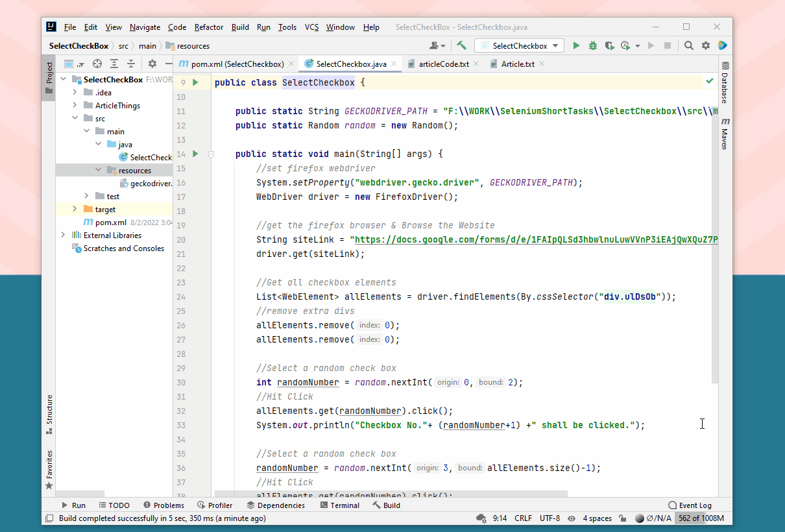Screen dimensions: 785x532
Task: Click the editor horizontal scrollbar
Action: 391,494
